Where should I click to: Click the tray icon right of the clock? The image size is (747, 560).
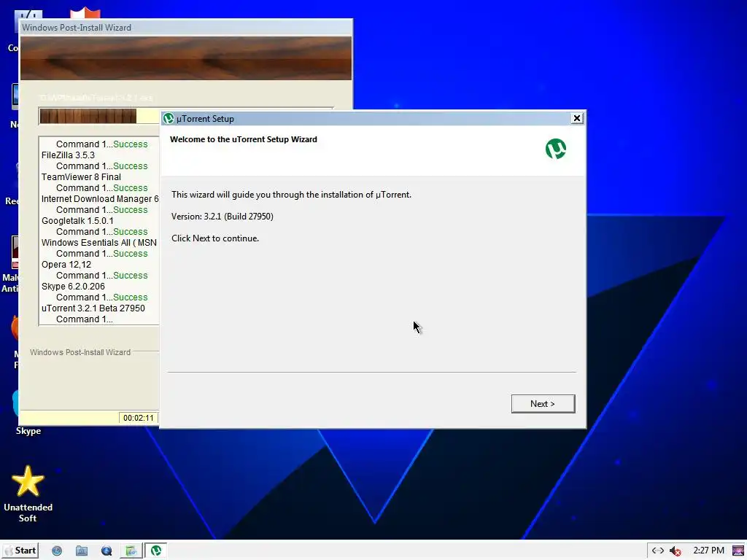(x=738, y=551)
